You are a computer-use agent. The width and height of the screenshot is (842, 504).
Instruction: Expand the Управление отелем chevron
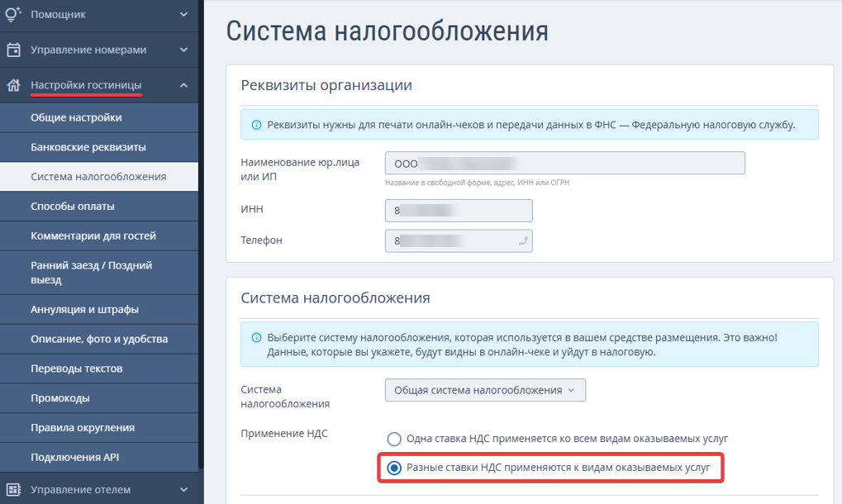[183, 489]
